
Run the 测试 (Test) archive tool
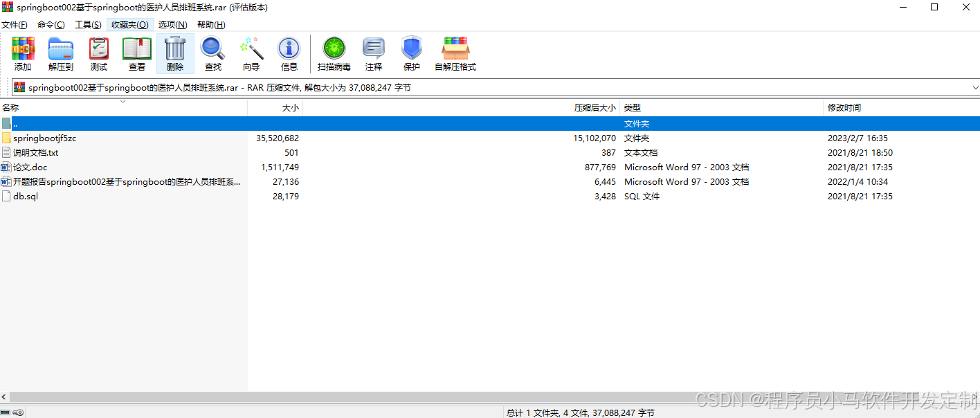(x=98, y=53)
